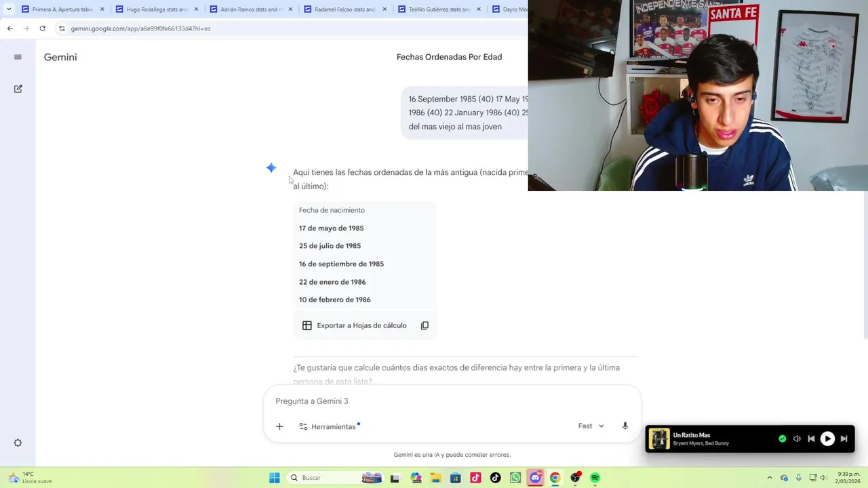Image resolution: width=868 pixels, height=488 pixels.
Task: Open Discord from the taskbar
Action: tap(535, 478)
